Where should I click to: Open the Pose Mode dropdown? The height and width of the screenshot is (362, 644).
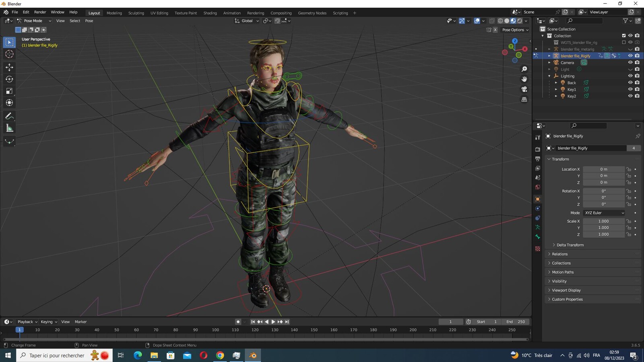click(x=34, y=21)
